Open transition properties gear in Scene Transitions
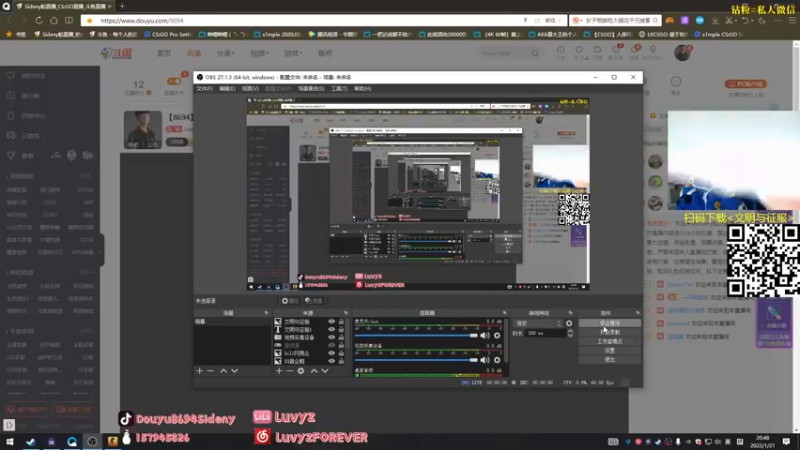This screenshot has height=450, width=800. click(x=569, y=323)
